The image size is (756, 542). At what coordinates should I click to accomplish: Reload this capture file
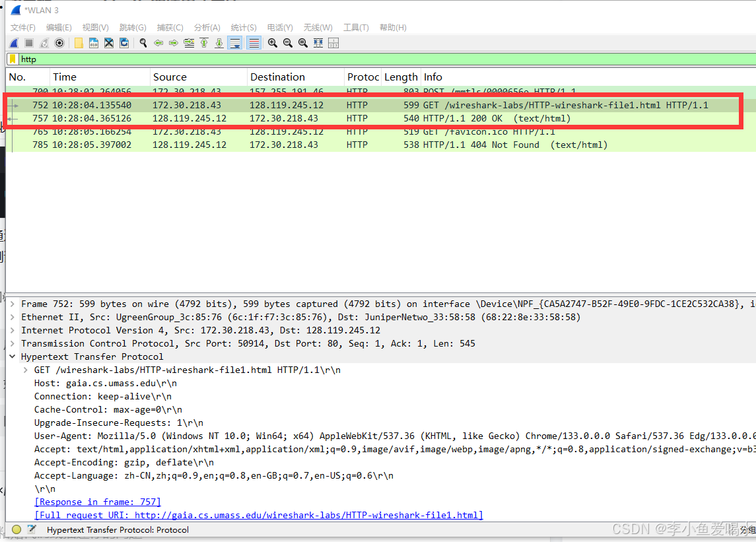(123, 43)
